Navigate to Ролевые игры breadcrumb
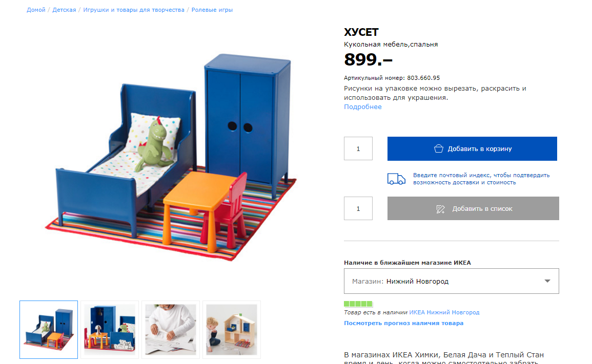Screen dimensions: 592x364 click(x=212, y=10)
